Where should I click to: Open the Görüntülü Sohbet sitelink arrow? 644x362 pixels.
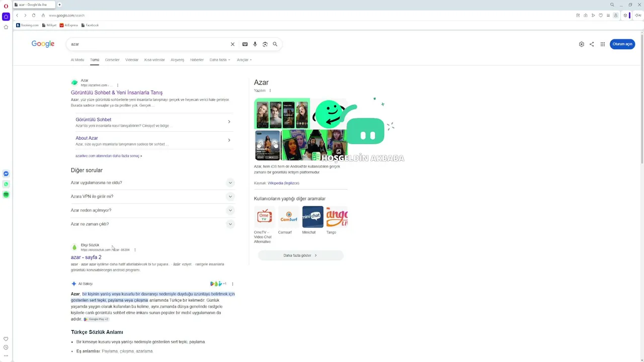tap(229, 122)
